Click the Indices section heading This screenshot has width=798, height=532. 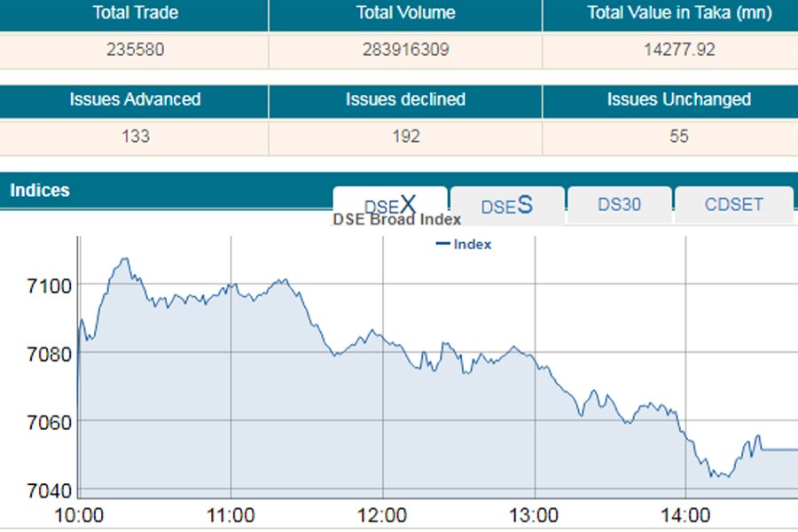[x=40, y=191]
